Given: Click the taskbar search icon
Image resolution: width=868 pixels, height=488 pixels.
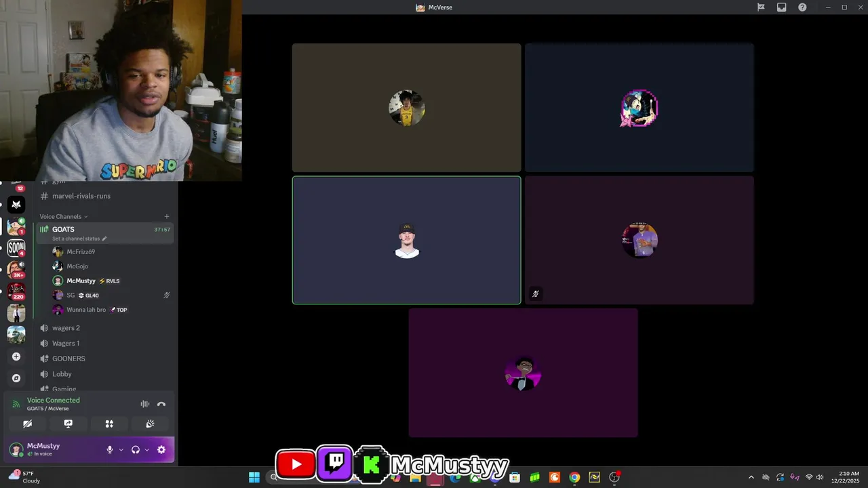Looking at the screenshot, I should click(x=273, y=477).
